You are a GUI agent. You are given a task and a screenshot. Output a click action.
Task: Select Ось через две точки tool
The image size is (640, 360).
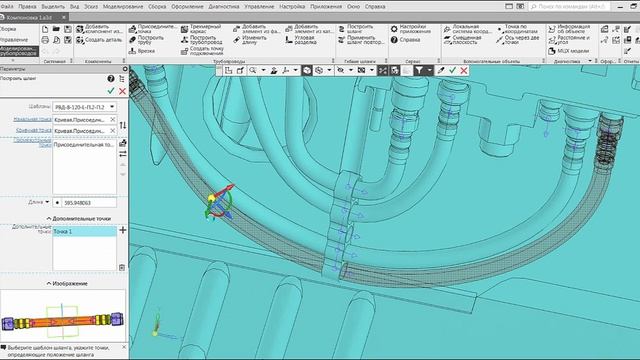518,40
